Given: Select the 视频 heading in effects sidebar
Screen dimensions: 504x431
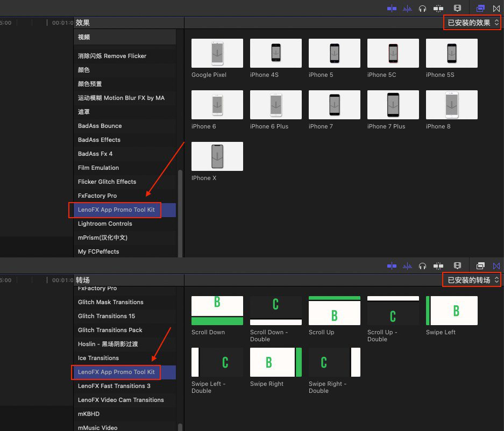Looking at the screenshot, I should (125, 37).
